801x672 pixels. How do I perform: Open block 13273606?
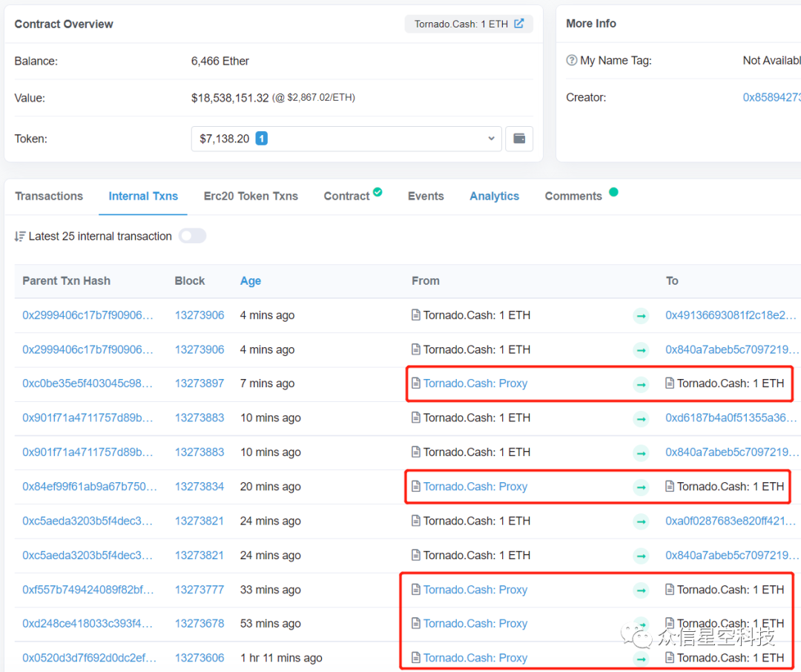point(200,657)
